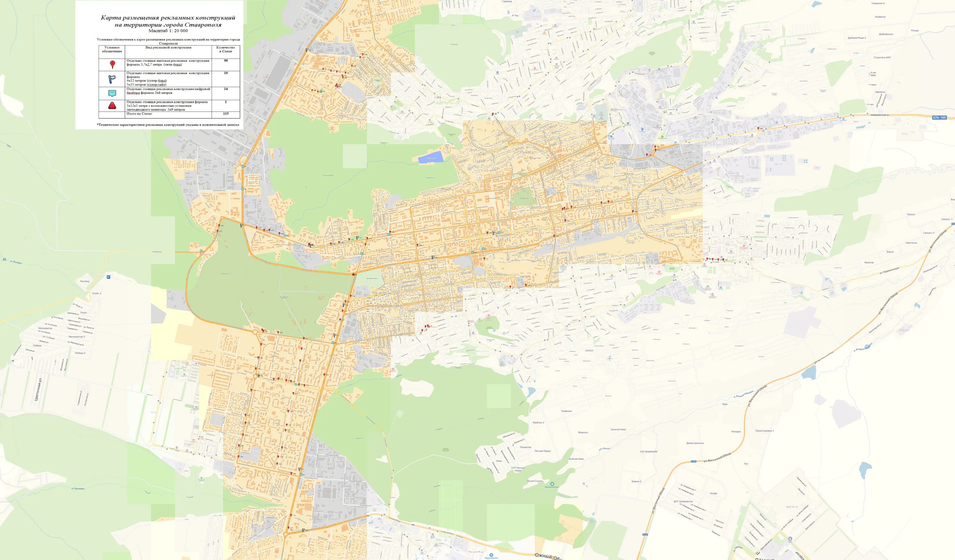Click the 'Луч' label

pos(746,464)
